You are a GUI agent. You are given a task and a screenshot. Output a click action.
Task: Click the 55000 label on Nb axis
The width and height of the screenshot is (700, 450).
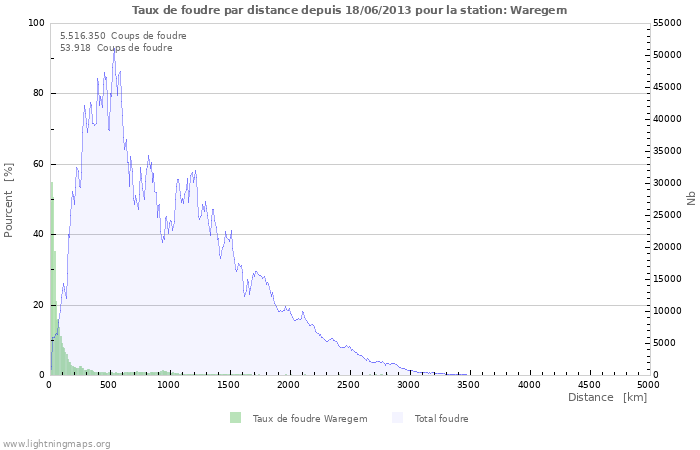click(667, 23)
